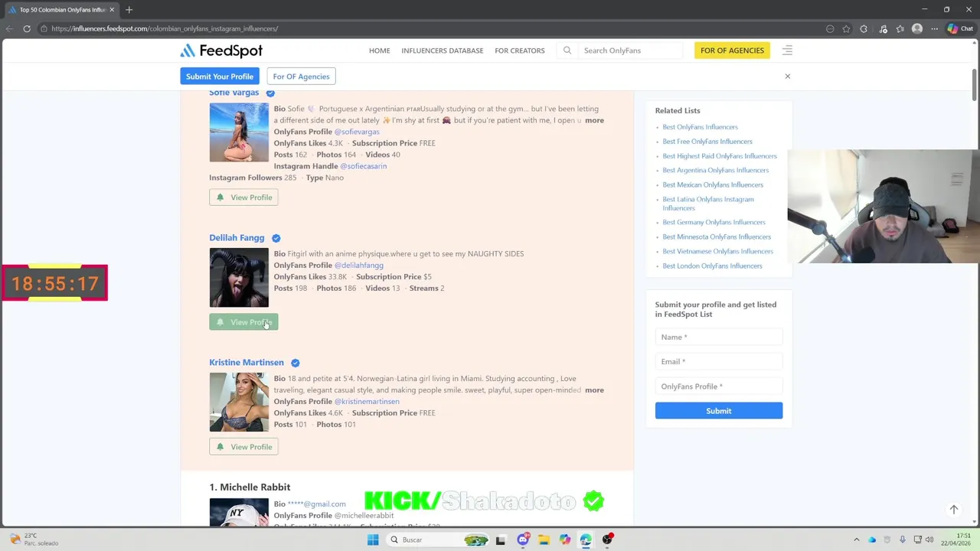Click the Submit Your Profile button
980x551 pixels.
click(219, 77)
